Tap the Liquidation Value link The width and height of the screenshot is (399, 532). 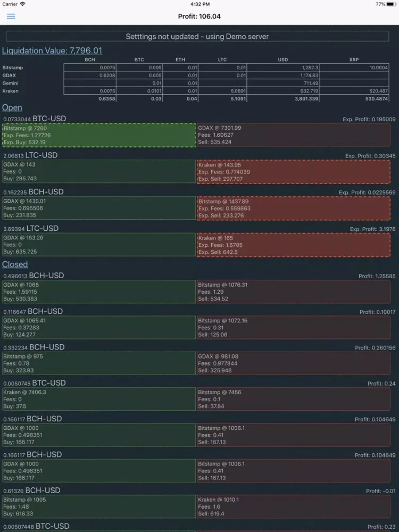(52, 51)
